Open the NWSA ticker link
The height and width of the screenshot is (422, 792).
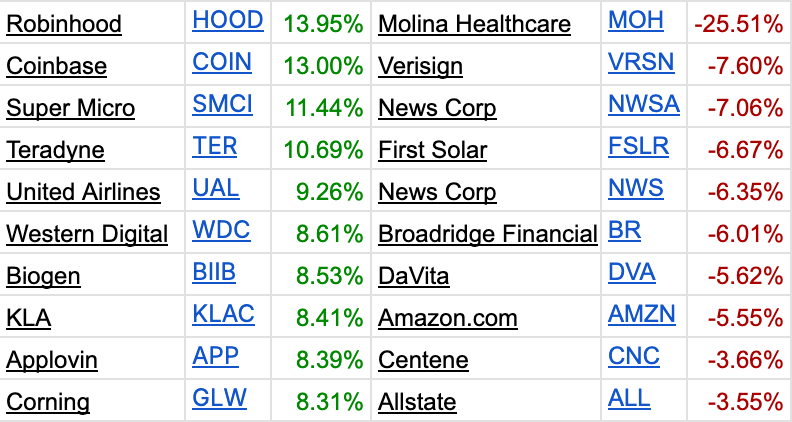click(644, 104)
